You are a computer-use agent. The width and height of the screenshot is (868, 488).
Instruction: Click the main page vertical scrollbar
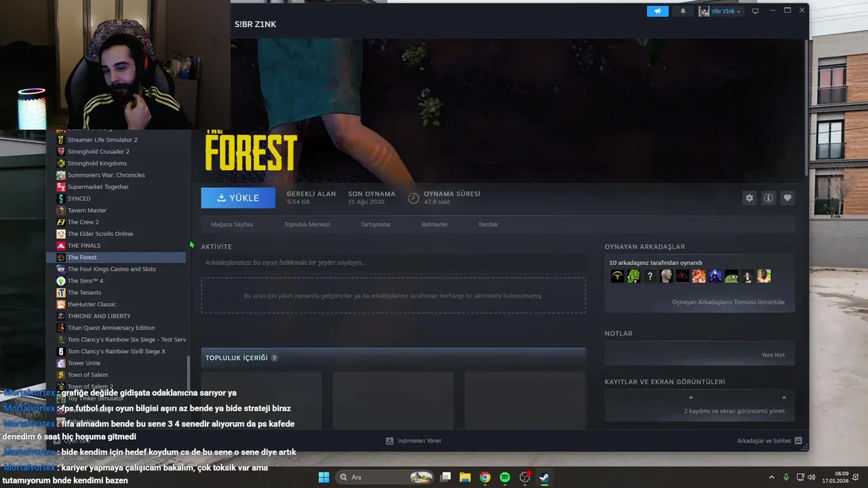[806, 108]
